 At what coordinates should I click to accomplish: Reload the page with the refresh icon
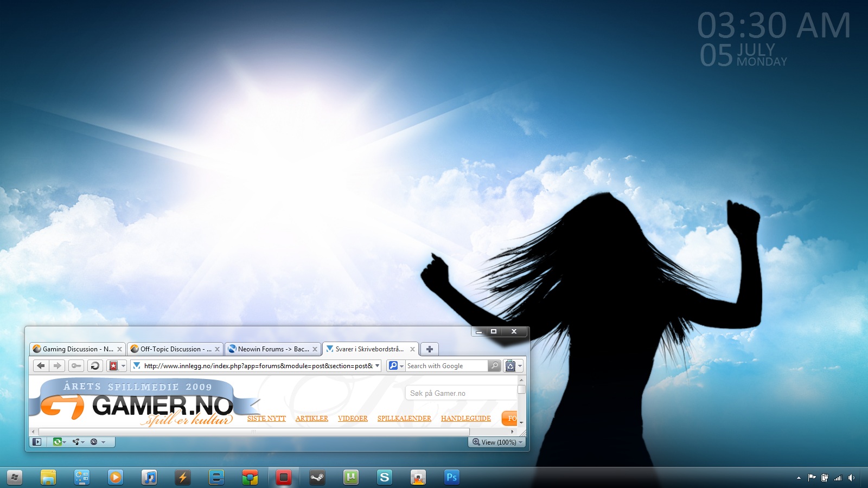tap(95, 366)
